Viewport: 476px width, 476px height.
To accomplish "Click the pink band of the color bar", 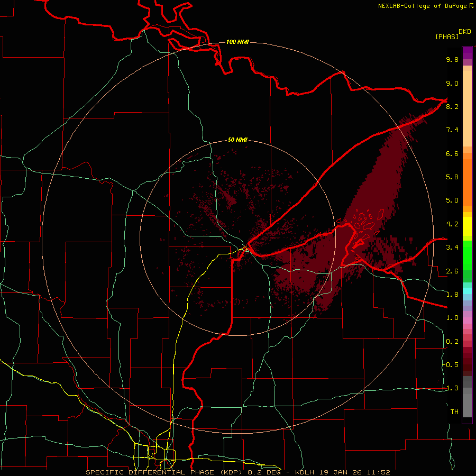I will pos(467,321).
